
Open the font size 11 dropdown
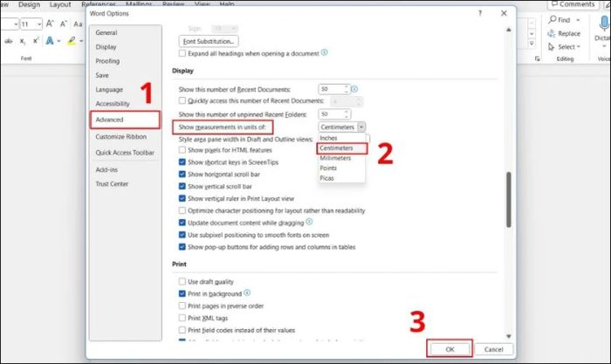click(39, 24)
